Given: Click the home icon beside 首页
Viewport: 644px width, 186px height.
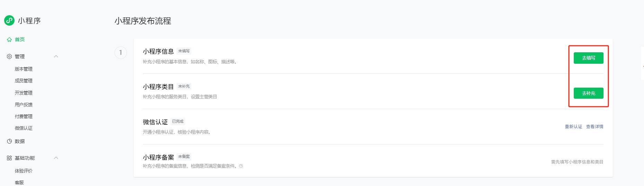Looking at the screenshot, I should (x=9, y=39).
